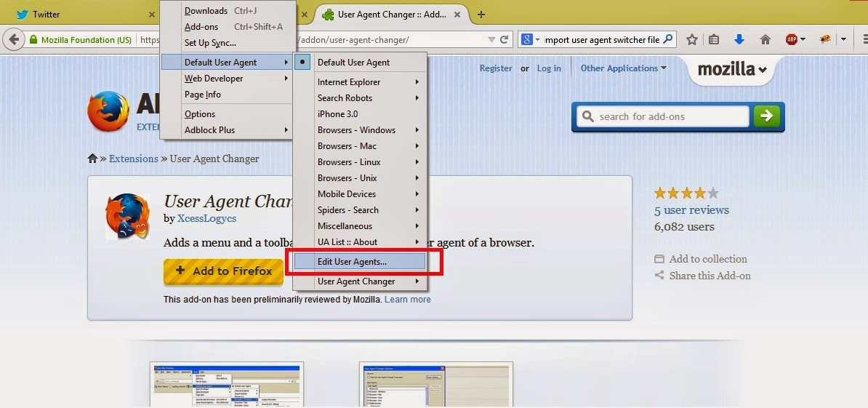Switch to the User Agent Changer tab
The width and height of the screenshot is (868, 408).
point(392,15)
